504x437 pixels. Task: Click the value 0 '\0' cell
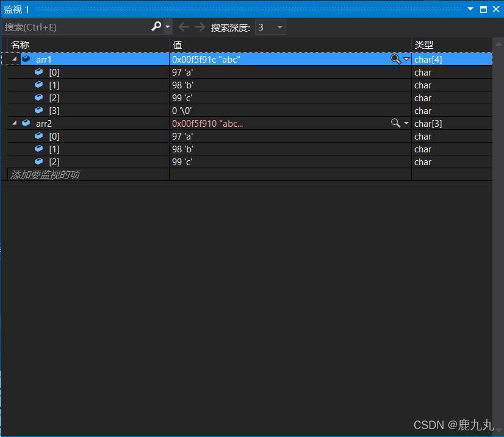[x=290, y=111]
